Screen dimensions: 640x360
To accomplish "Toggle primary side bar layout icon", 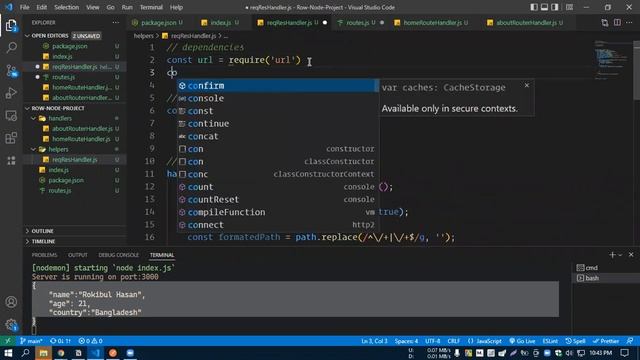I will 534,7.
